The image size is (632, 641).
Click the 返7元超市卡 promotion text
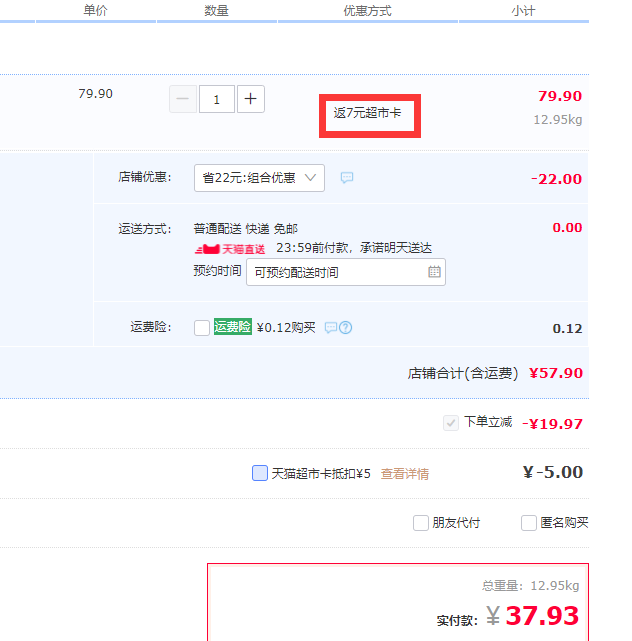coord(368,114)
